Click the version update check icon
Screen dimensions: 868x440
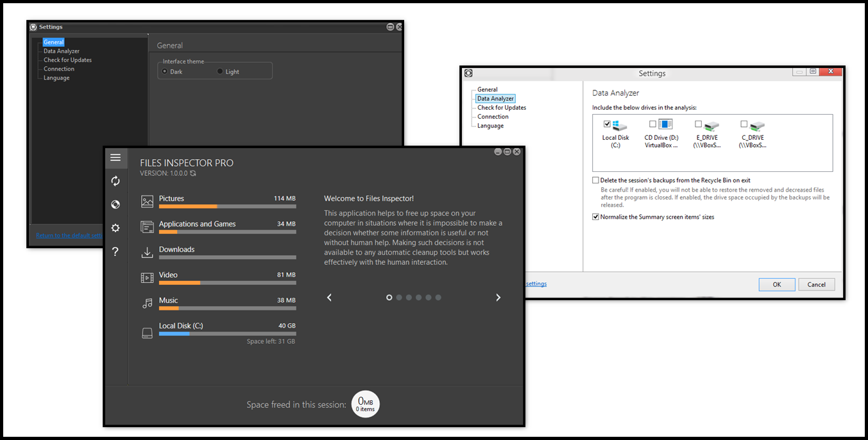pyautogui.click(x=193, y=173)
